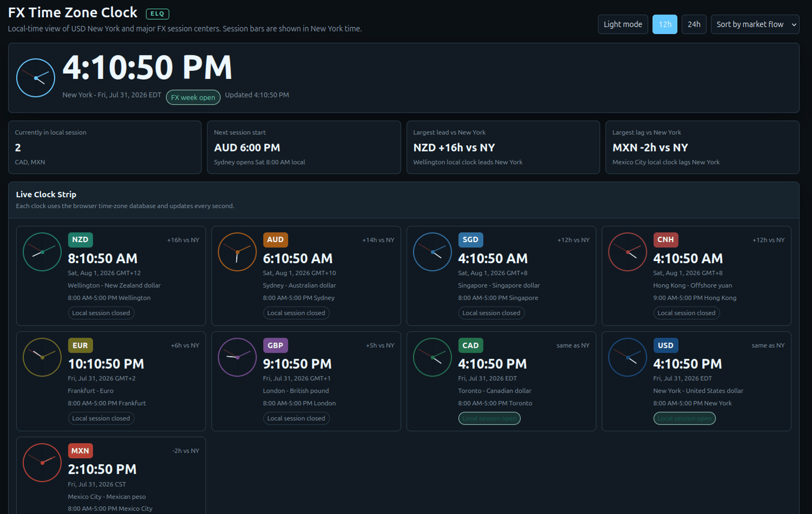Switch to Light mode
Screen dimensions: 812x514
623,24
